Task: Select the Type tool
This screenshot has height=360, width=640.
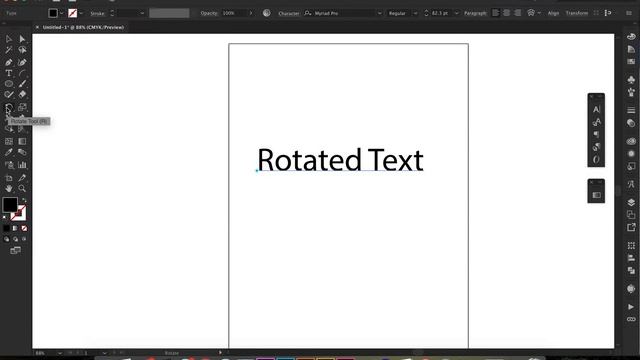Action: [9, 73]
